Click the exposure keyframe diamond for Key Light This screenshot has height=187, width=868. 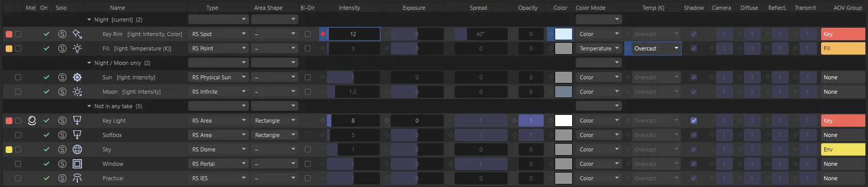pyautogui.click(x=387, y=121)
